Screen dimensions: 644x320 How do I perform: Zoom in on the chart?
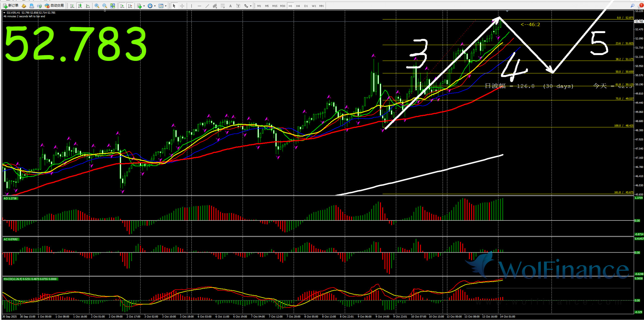(x=97, y=6)
